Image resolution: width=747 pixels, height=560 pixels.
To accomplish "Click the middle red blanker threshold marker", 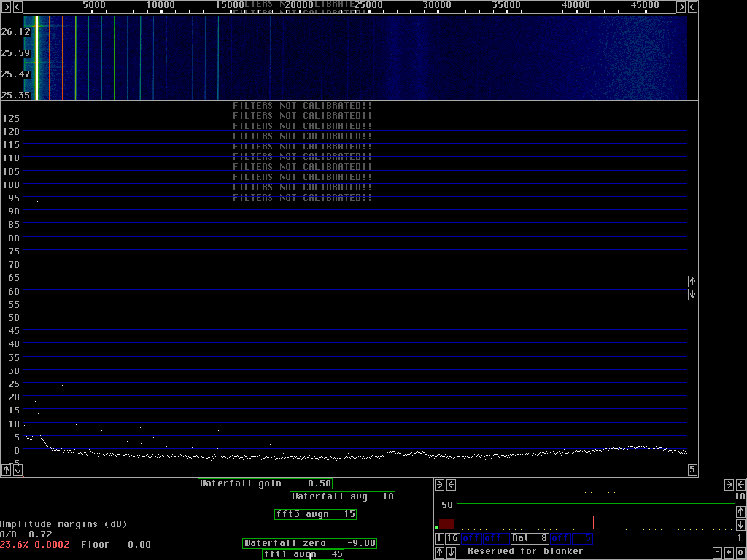I will pos(514,510).
